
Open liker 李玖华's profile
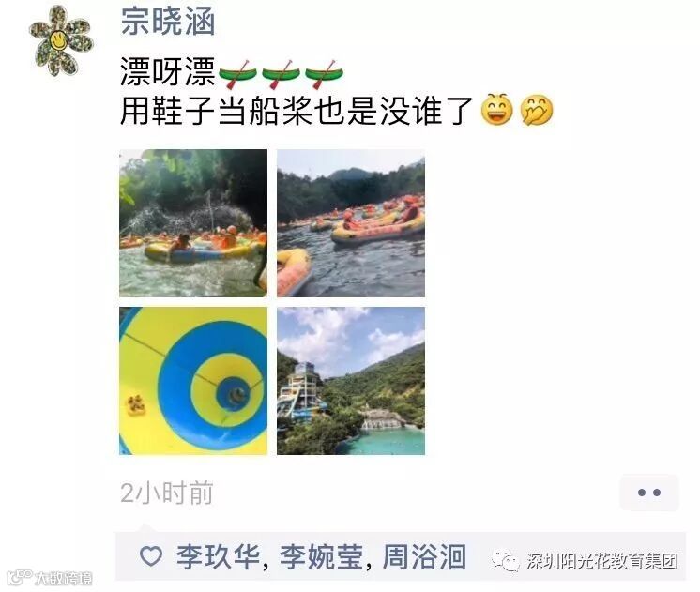coord(218,556)
